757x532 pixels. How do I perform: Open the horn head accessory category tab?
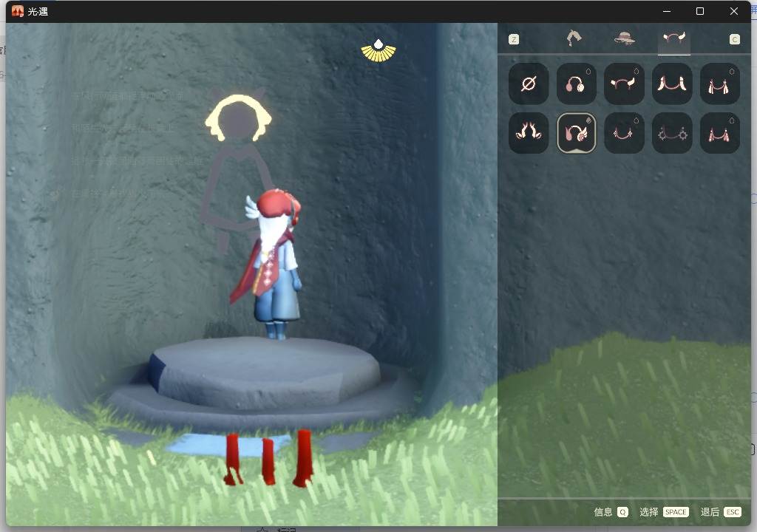click(674, 38)
